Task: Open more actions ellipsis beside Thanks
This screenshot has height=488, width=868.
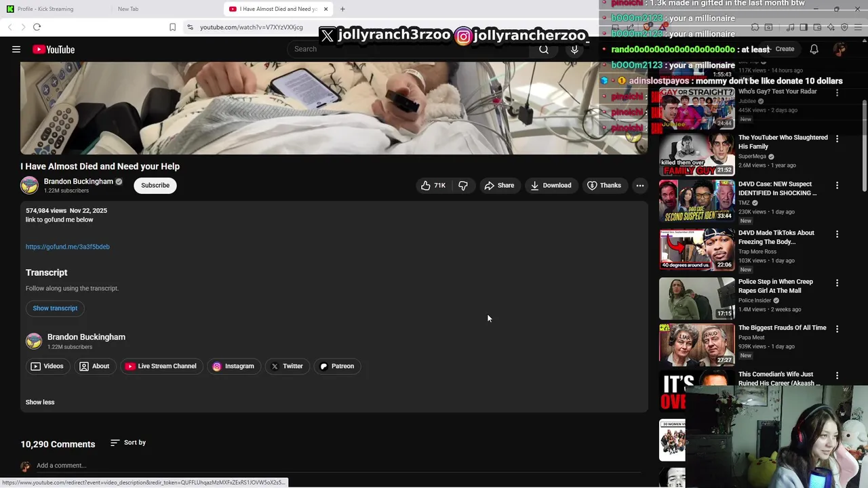Action: pyautogui.click(x=639, y=185)
